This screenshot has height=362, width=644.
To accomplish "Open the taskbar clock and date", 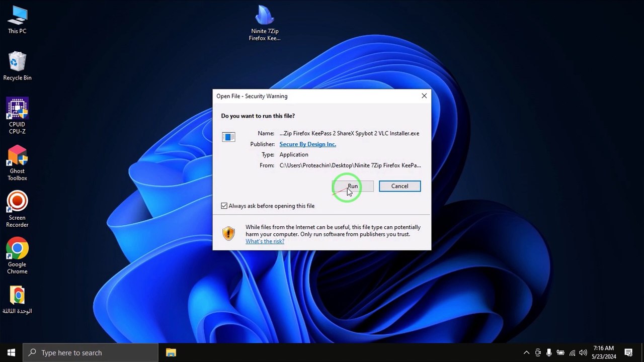I will point(604,352).
